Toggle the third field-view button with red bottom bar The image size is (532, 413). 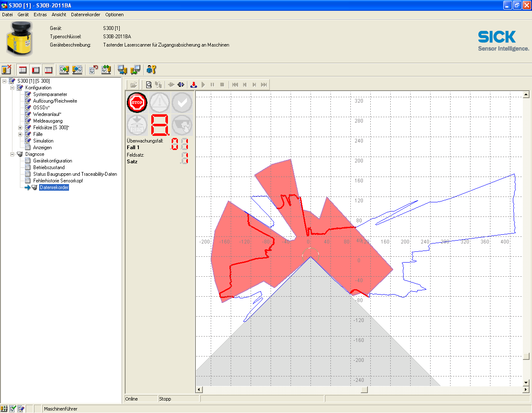click(49, 70)
